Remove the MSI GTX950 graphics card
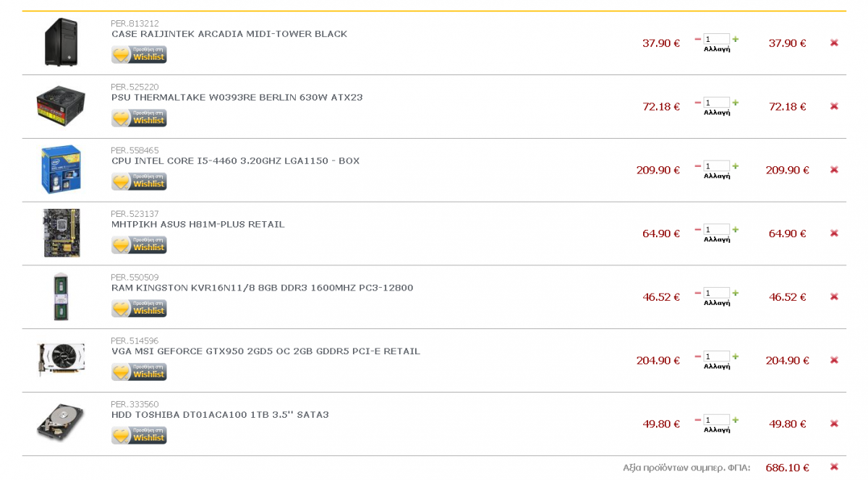 [x=834, y=360]
